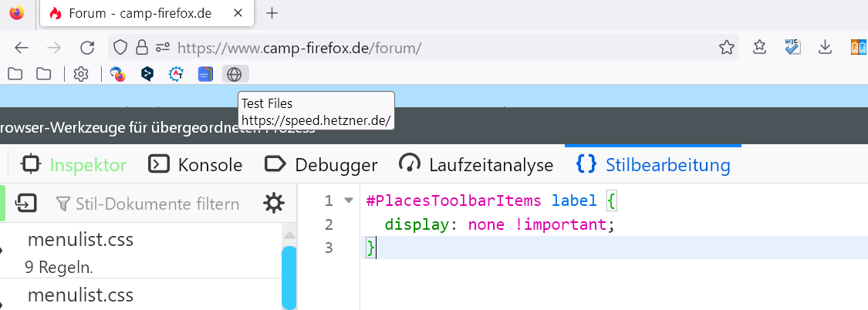The image size is (868, 310).
Task: Open the bookmarks menu star-tray icon
Action: pyautogui.click(x=760, y=48)
